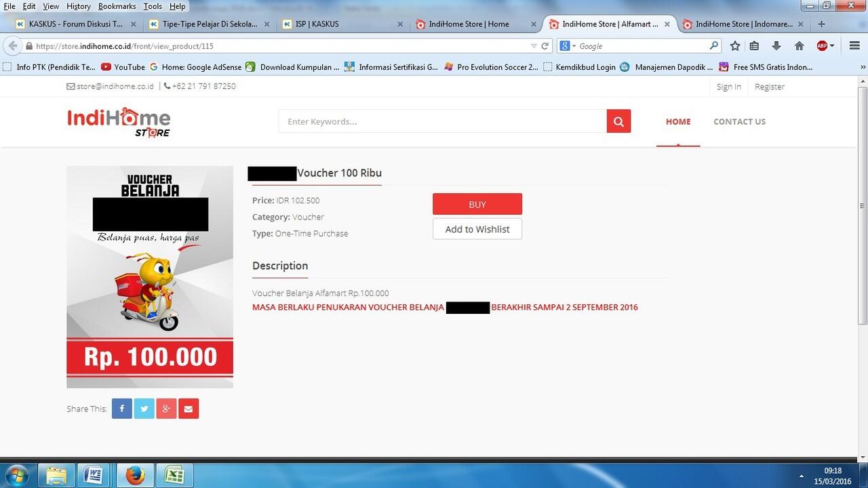This screenshot has width=868, height=488.
Task: Click the browser back arrow
Action: 13,46
